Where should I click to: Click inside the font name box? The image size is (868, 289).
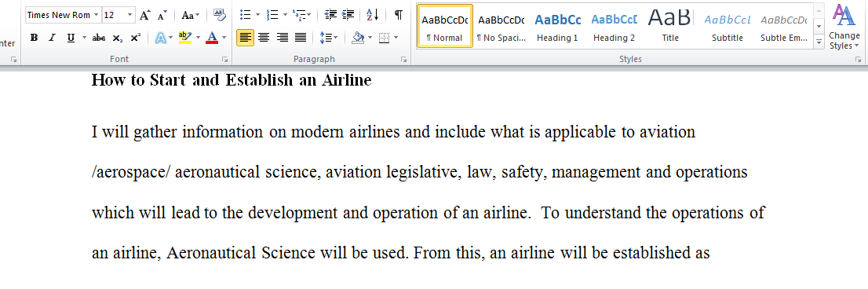click(x=59, y=15)
